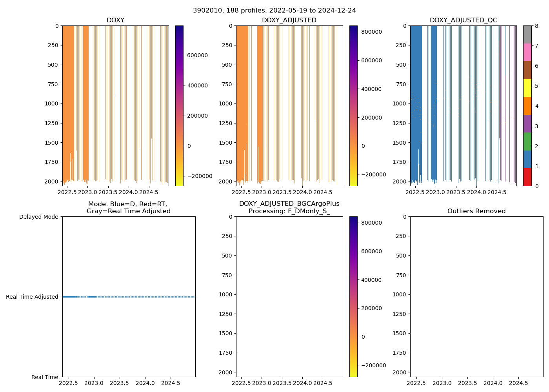Click the blue Real Time Adjusted data line

click(129, 297)
